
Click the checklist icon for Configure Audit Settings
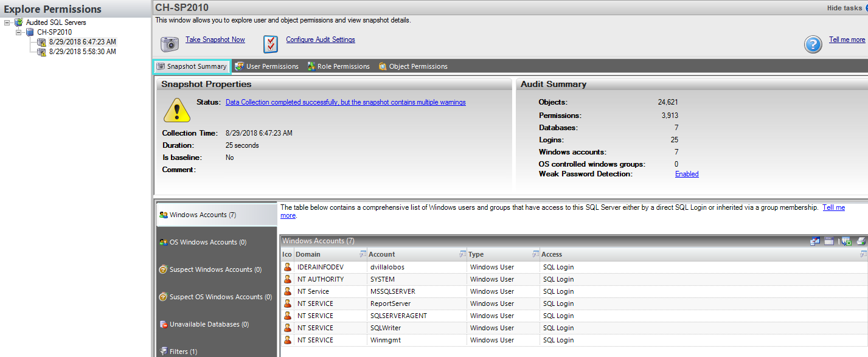(271, 44)
